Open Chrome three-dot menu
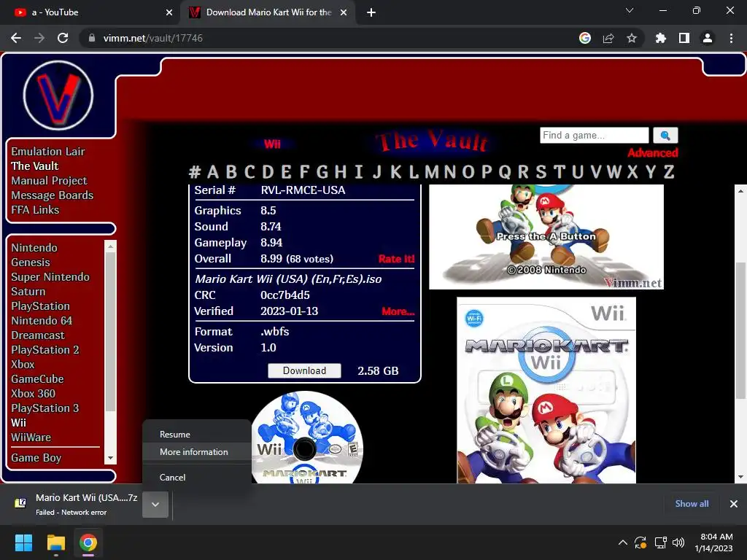 click(731, 38)
